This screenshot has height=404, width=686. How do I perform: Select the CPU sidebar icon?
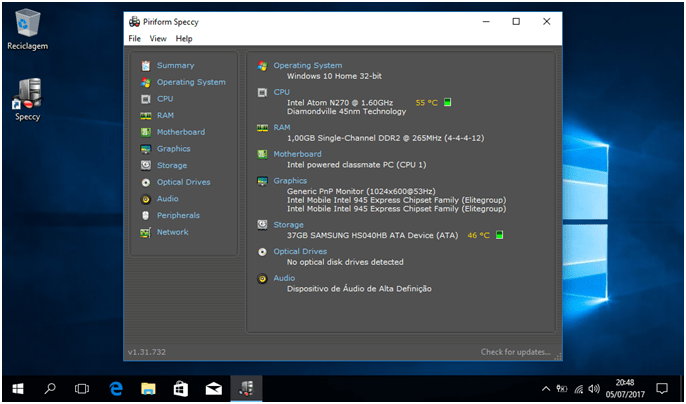coord(146,99)
